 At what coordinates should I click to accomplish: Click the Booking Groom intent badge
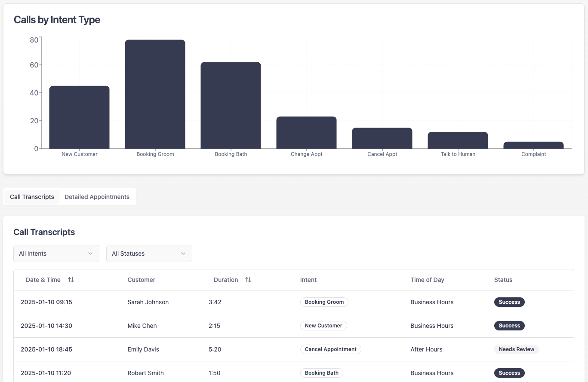(x=324, y=302)
